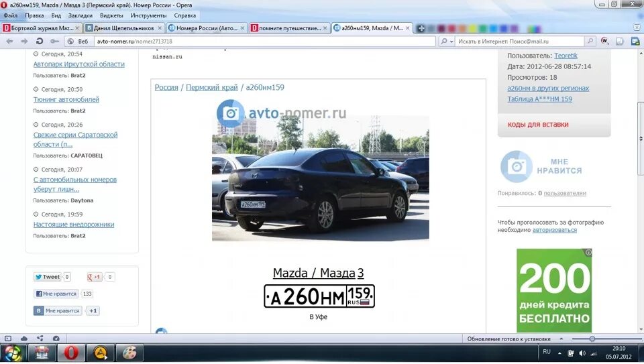Viewport: 644px width, 364px height.
Task: Expand the update notification arrow in status bar
Action: (x=561, y=339)
